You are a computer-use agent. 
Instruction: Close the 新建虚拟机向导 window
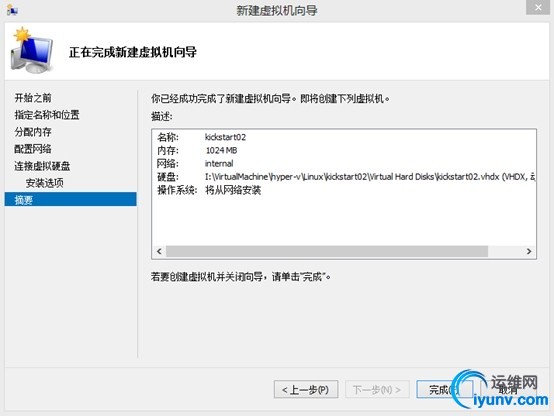(538, 7)
